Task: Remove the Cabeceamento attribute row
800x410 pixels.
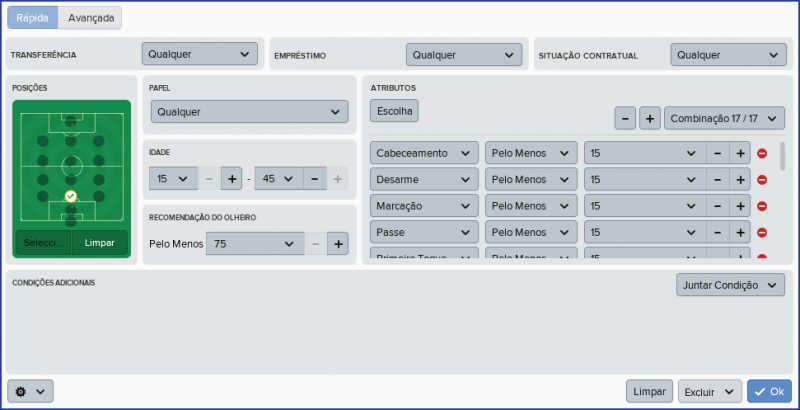Action: tap(762, 153)
